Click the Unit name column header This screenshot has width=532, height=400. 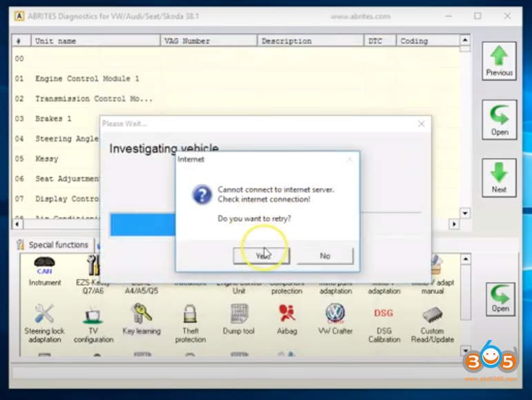coord(96,41)
